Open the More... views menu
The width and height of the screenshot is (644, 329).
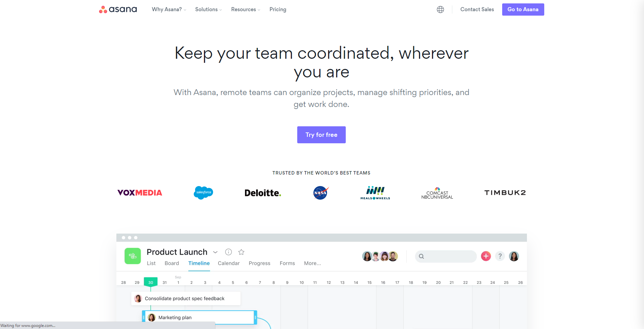(312, 263)
